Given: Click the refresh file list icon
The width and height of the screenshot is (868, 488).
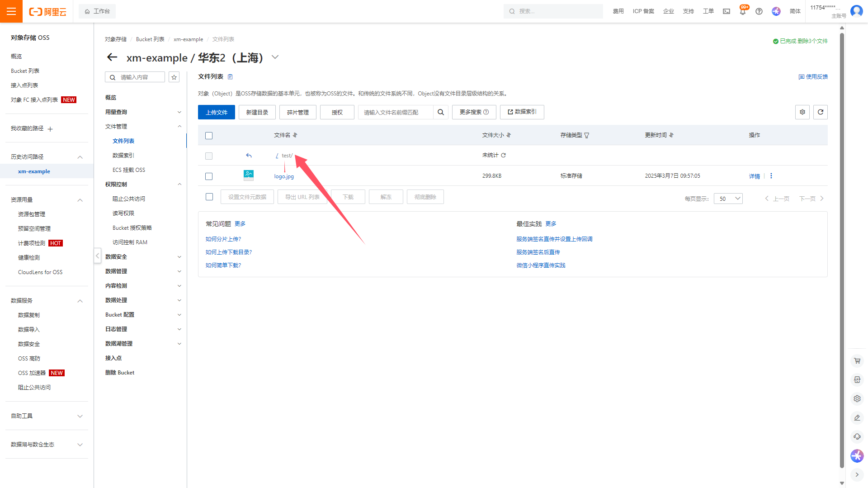Looking at the screenshot, I should click(820, 112).
